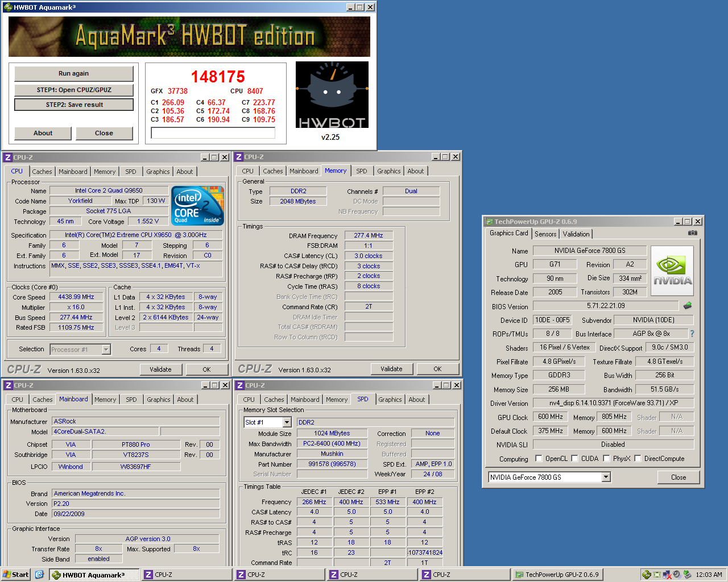Click Z icon of the CPU-Z CPU-tab window title
The image size is (728, 582).
point(8,157)
